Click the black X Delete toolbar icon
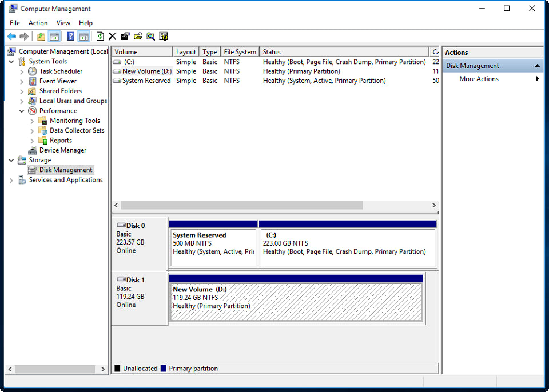The width and height of the screenshot is (549, 392). click(x=113, y=37)
